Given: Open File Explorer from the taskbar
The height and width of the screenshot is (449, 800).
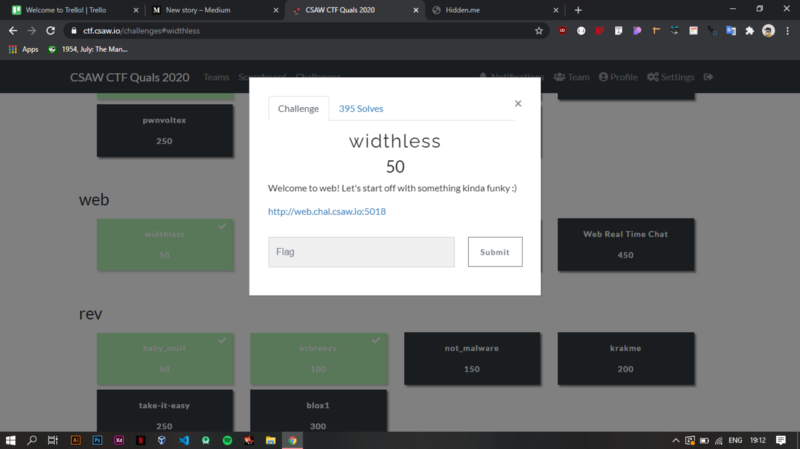Looking at the screenshot, I should pyautogui.click(x=270, y=440).
